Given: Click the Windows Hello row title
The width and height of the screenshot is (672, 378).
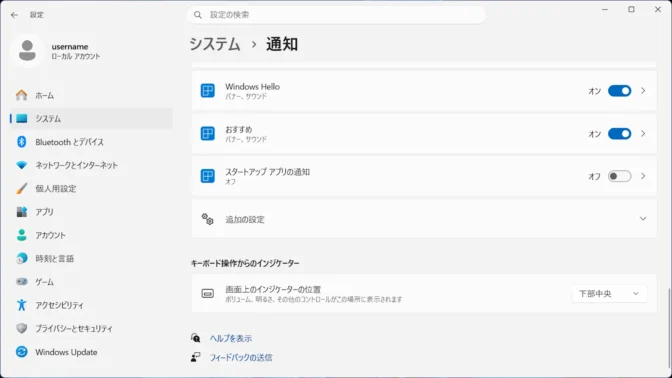Looking at the screenshot, I should tap(252, 87).
